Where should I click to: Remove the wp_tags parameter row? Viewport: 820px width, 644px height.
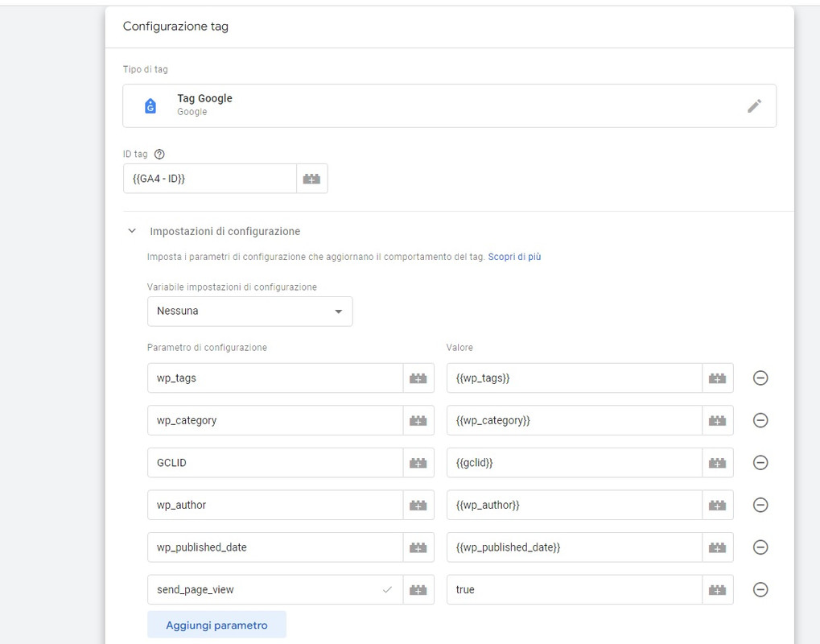760,378
